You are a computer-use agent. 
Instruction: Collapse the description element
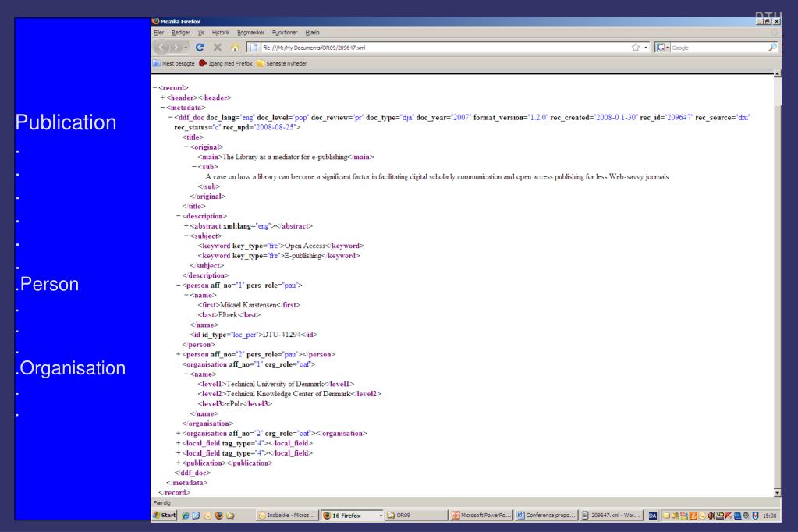(178, 216)
